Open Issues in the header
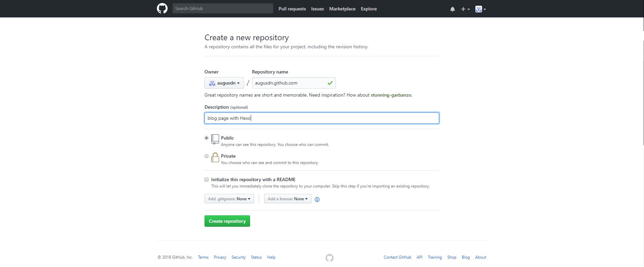 pos(317,9)
